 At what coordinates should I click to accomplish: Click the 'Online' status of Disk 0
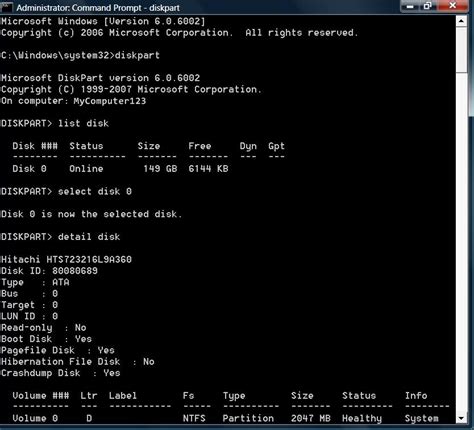[x=86, y=169]
